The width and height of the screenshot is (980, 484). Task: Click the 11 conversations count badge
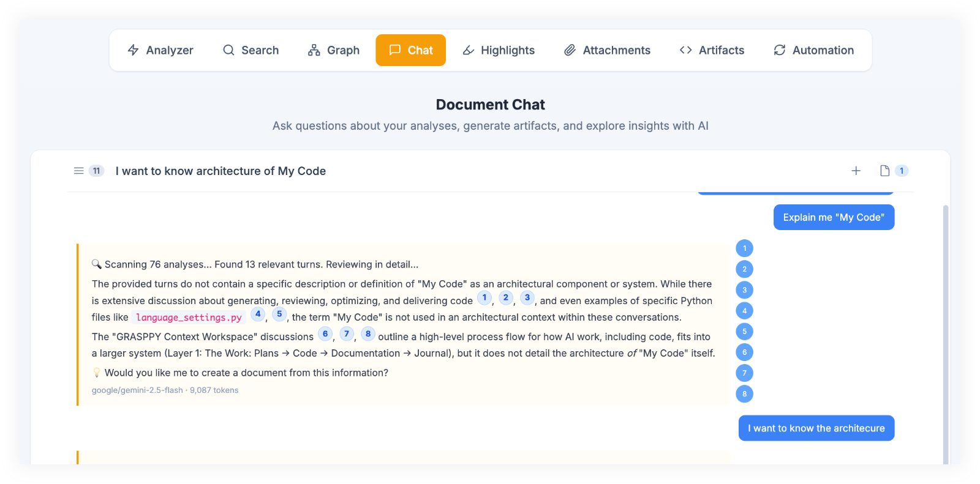click(x=96, y=171)
